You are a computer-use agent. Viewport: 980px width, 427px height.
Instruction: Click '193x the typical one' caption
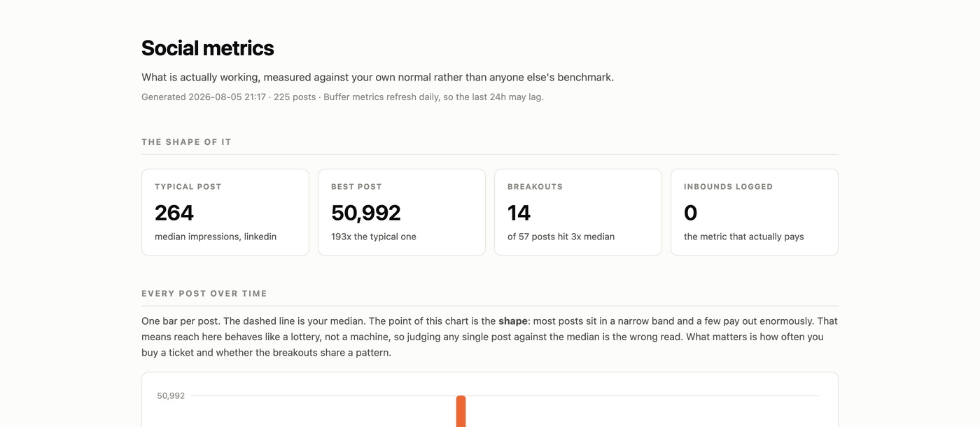coord(374,237)
